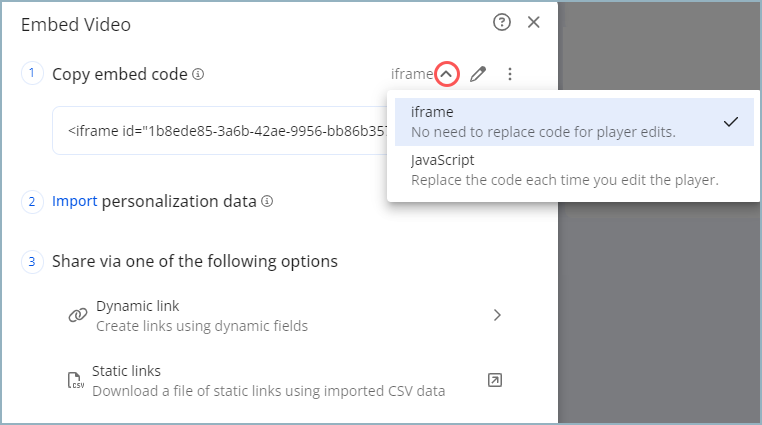Open the Dynamic link option

pyautogui.click(x=285, y=316)
